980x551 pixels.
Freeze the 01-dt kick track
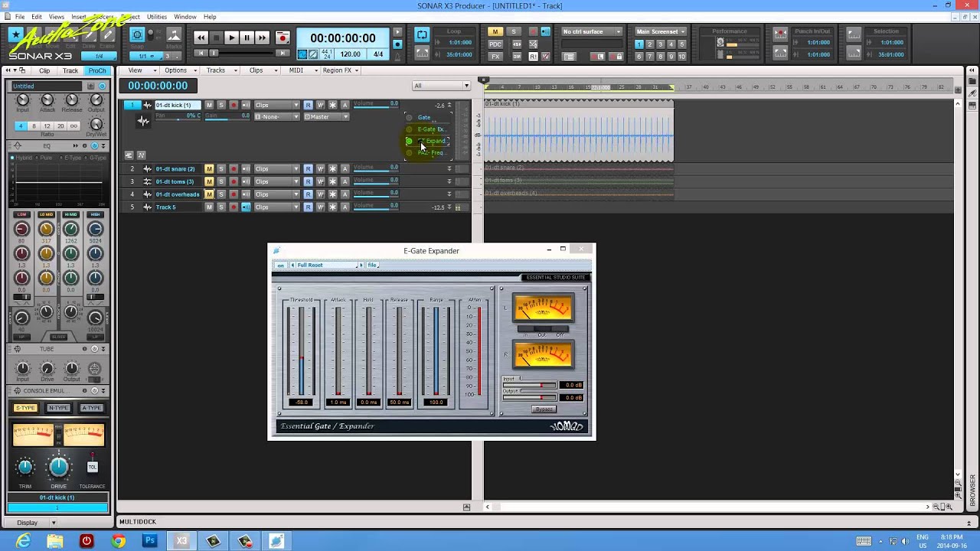[333, 105]
